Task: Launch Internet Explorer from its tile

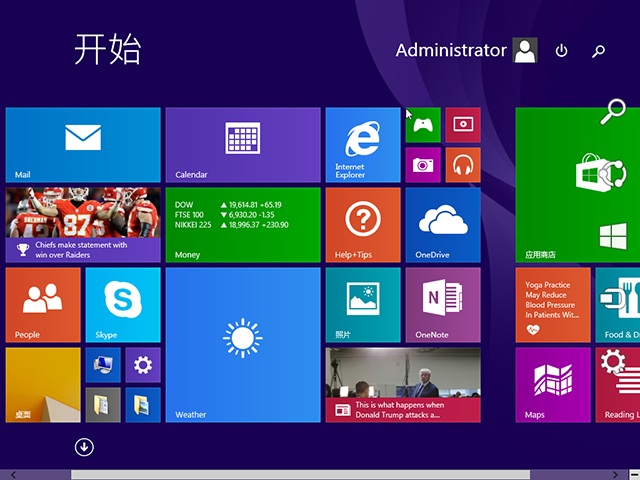Action: (362, 145)
